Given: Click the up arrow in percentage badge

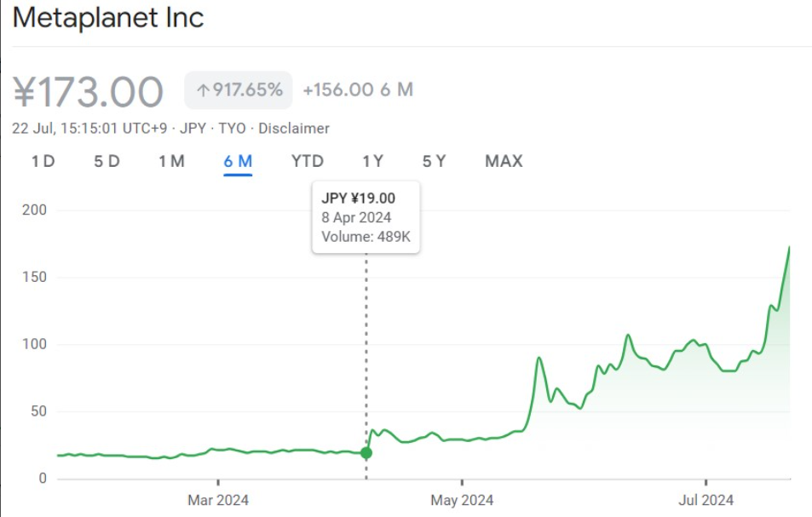Looking at the screenshot, I should (x=203, y=90).
